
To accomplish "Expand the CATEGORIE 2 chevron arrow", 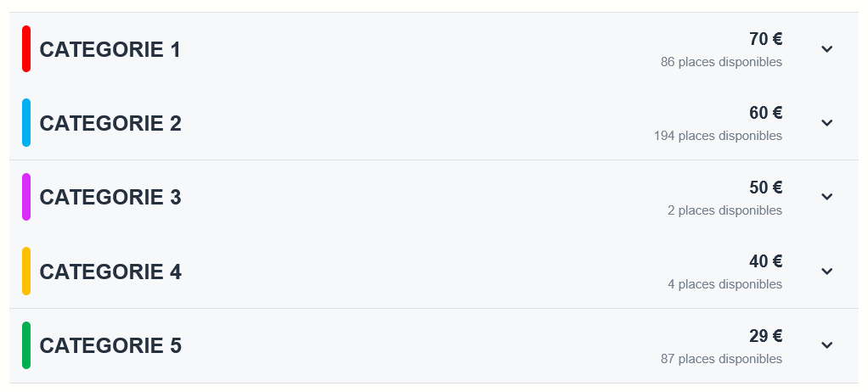I will click(x=827, y=123).
